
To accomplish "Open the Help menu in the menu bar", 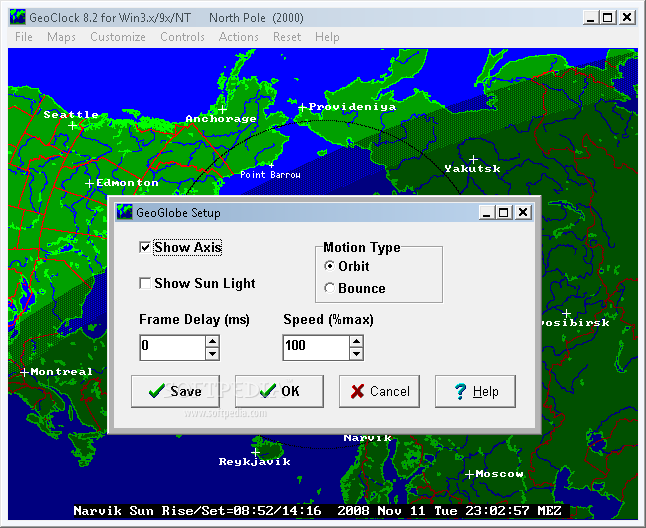I will click(x=327, y=37).
